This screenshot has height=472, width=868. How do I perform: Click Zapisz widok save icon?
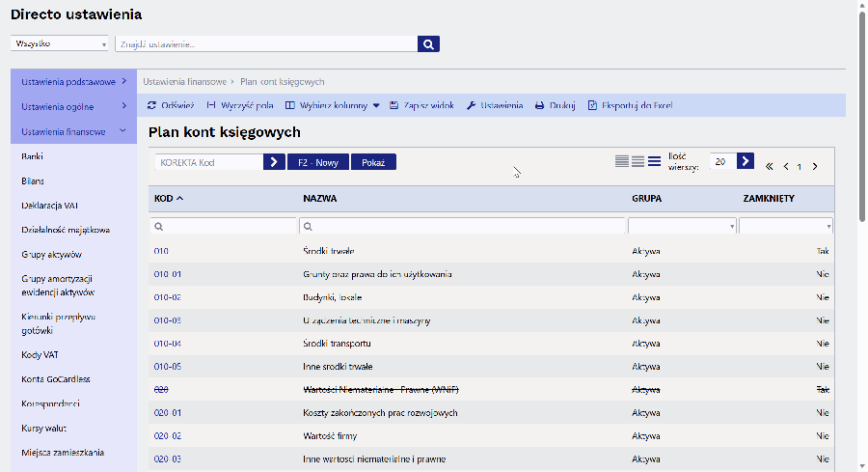[394, 105]
